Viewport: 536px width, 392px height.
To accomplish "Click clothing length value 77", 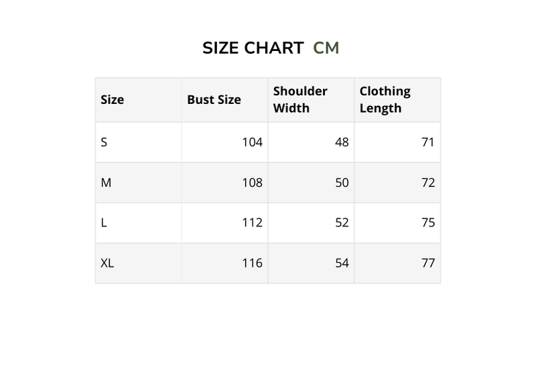I will click(428, 263).
